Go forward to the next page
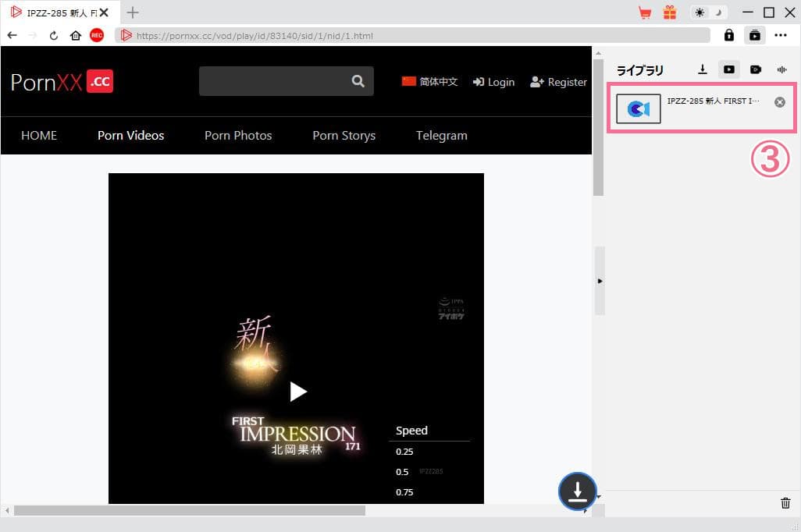 tap(33, 35)
